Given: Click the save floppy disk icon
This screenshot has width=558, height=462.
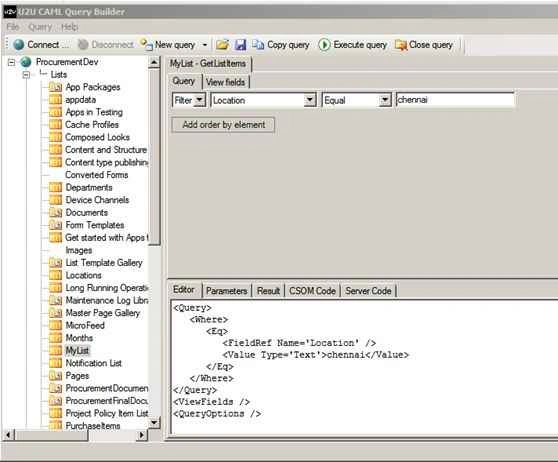Looking at the screenshot, I should click(x=241, y=45).
